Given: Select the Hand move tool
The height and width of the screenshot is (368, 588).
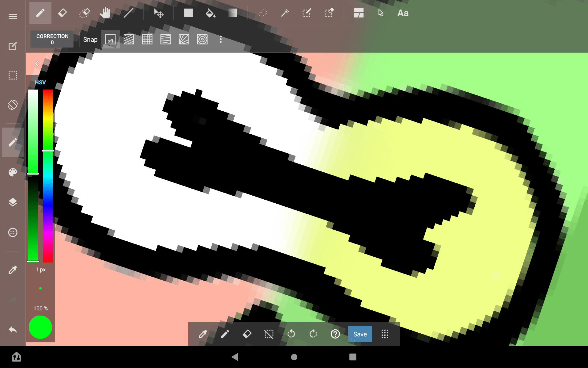Looking at the screenshot, I should [105, 13].
